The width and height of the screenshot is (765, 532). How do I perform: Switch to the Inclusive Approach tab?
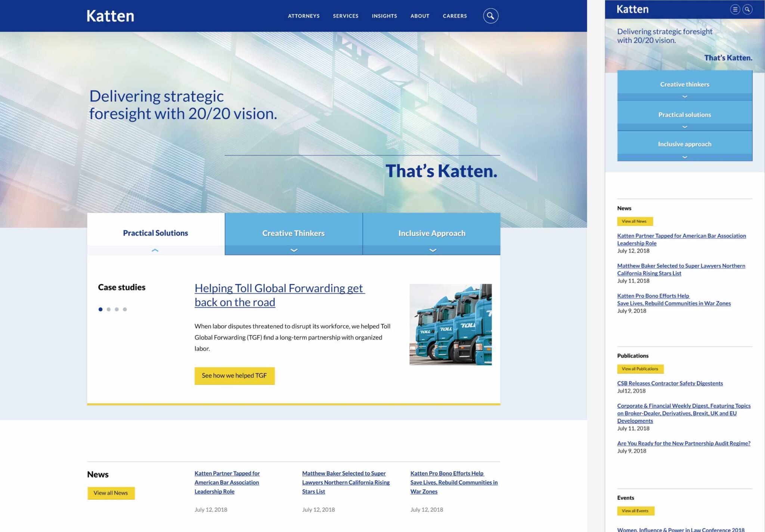pyautogui.click(x=432, y=233)
